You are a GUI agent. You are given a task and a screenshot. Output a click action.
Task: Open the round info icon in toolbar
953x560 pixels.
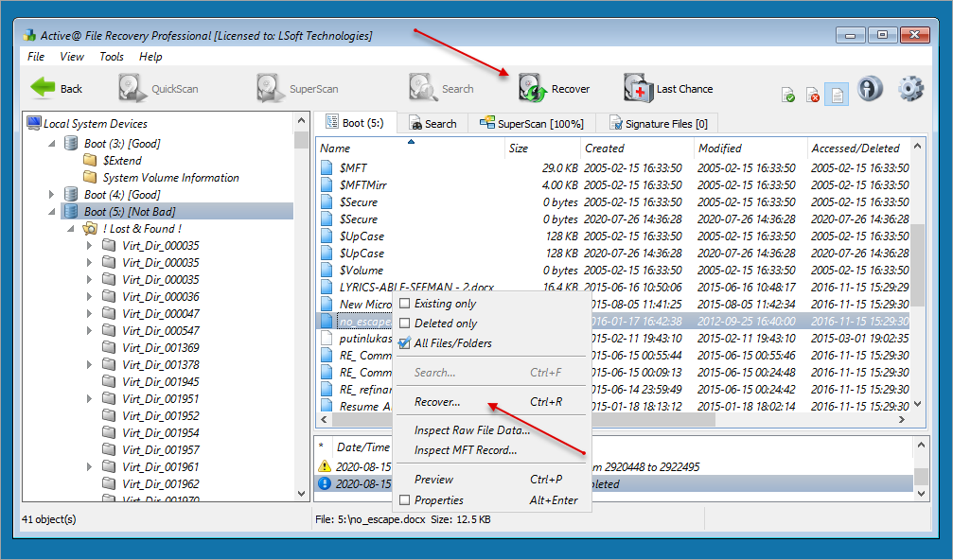coord(870,89)
